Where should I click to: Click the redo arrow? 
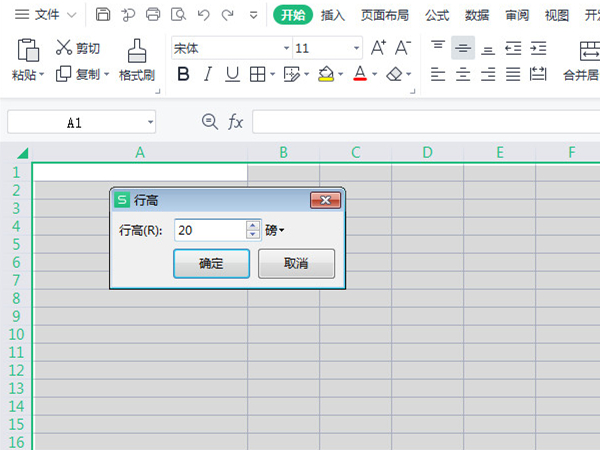(228, 15)
